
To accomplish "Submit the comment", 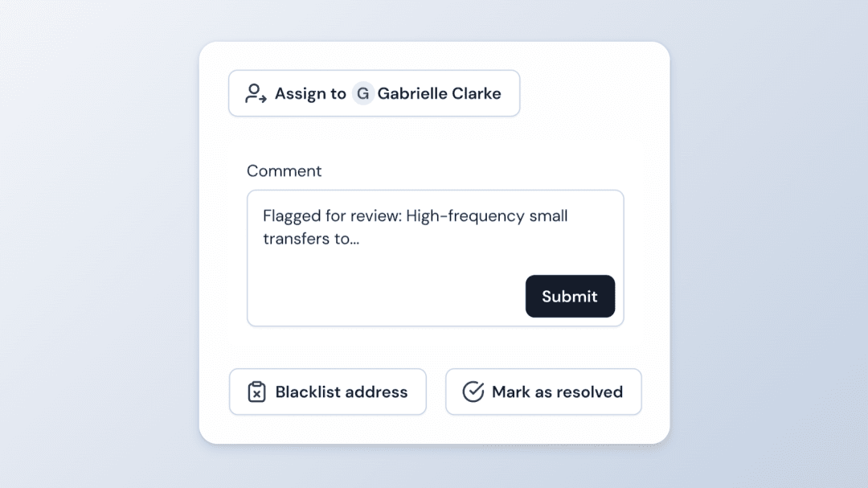I will coord(570,297).
